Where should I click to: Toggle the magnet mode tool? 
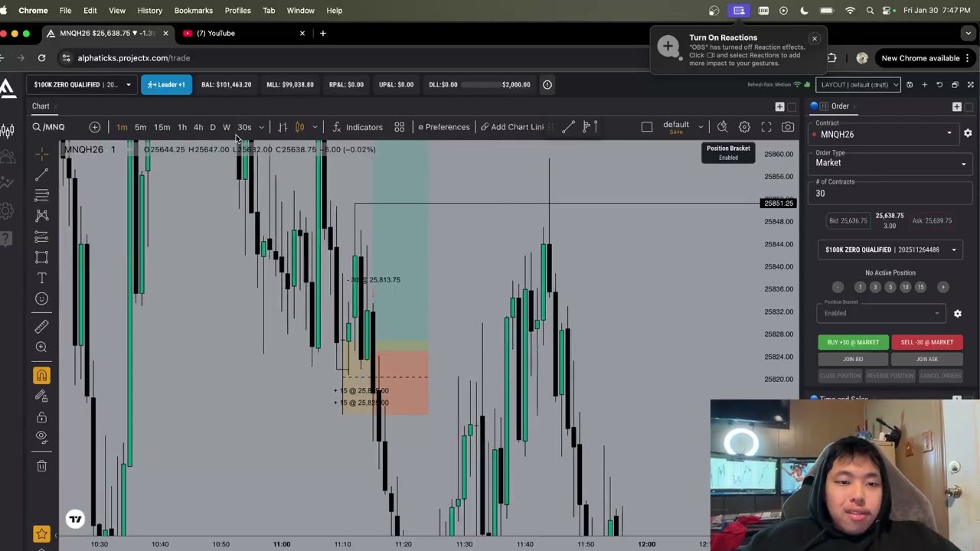[x=41, y=375]
